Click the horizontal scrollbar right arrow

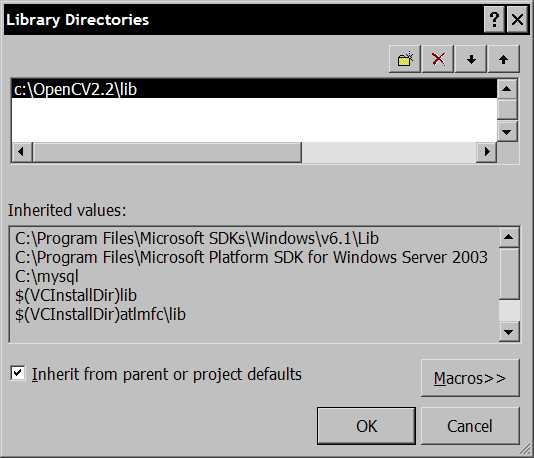pyautogui.click(x=486, y=152)
